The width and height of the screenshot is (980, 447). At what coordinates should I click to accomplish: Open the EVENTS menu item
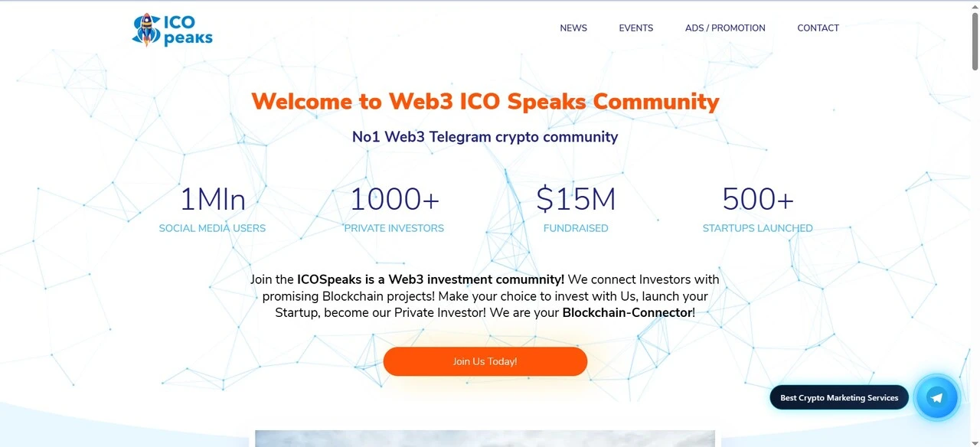click(635, 28)
